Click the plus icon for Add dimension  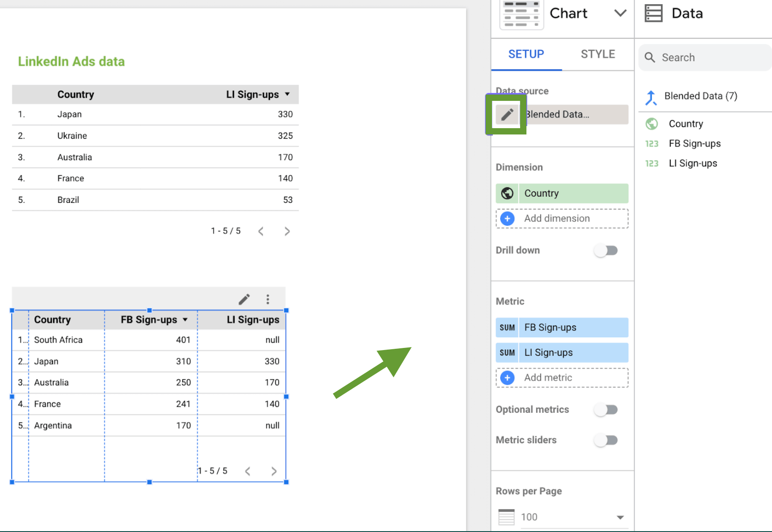pos(508,219)
